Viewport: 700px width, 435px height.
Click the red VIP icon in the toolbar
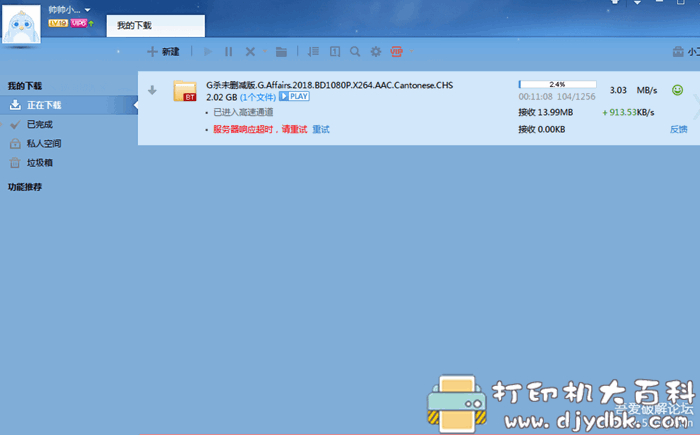396,52
